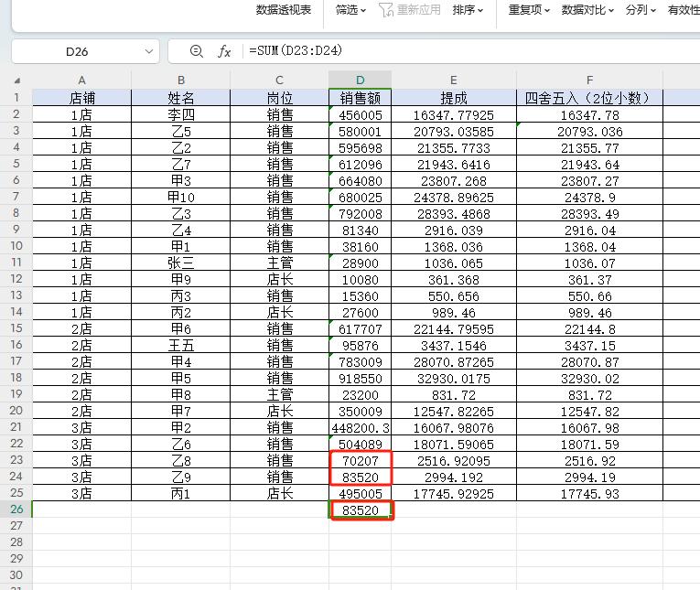This screenshot has height=590, width=700.
Task: Select row 15 header
Action: point(16,328)
